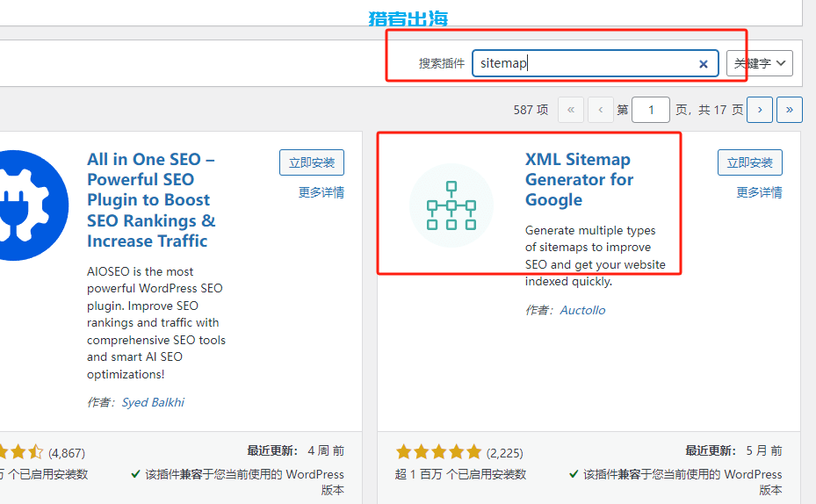Install All in One SEO plugin
The image size is (816, 504).
312,162
